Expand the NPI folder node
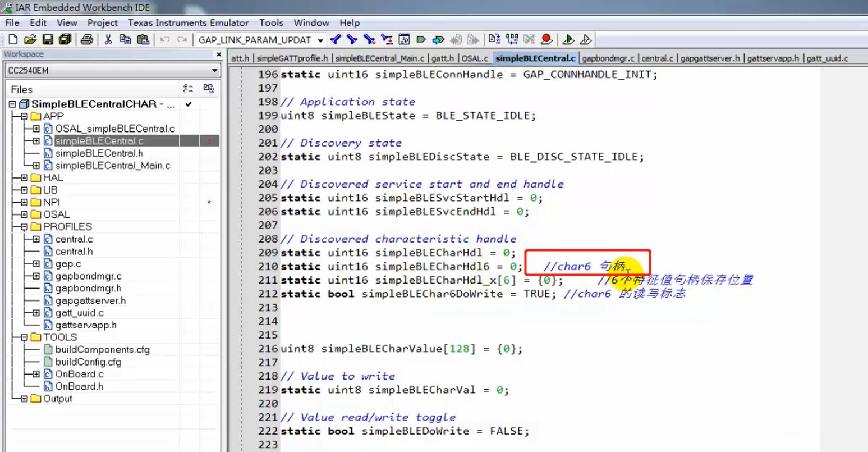This screenshot has width=868, height=452. pos(24,202)
